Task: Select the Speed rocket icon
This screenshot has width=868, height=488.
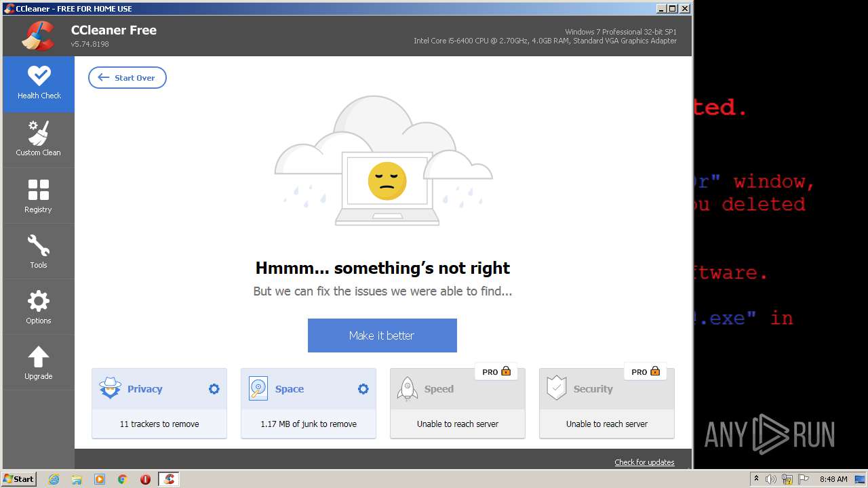Action: pyautogui.click(x=408, y=388)
